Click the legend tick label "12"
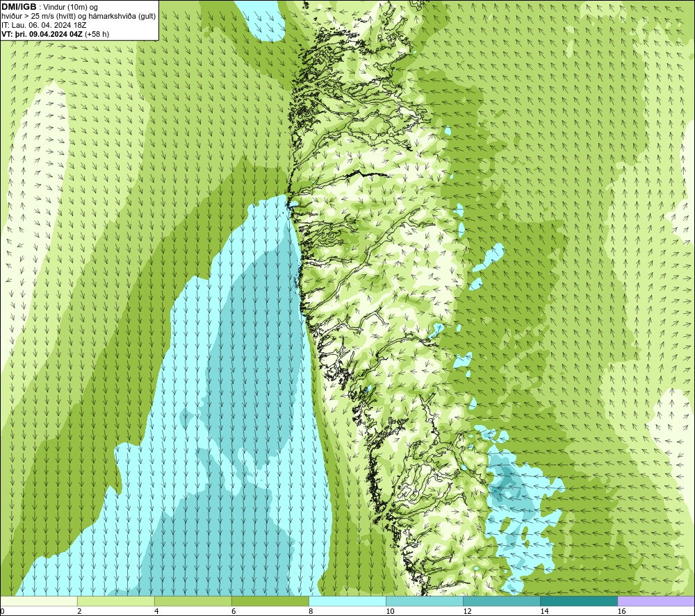Screen dimensions: 695x616 467,611
